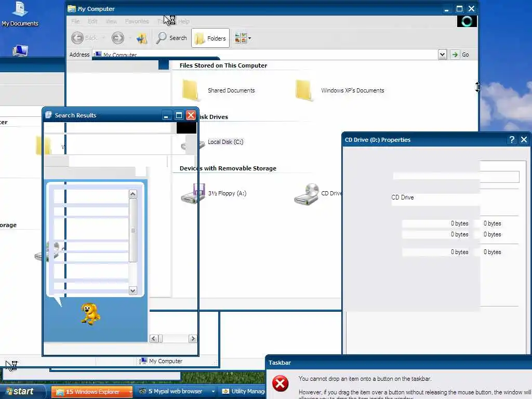Screen dimensions: 532x399
Task: Open the 15 Windows Explorer taskbar group
Action: pos(92,392)
